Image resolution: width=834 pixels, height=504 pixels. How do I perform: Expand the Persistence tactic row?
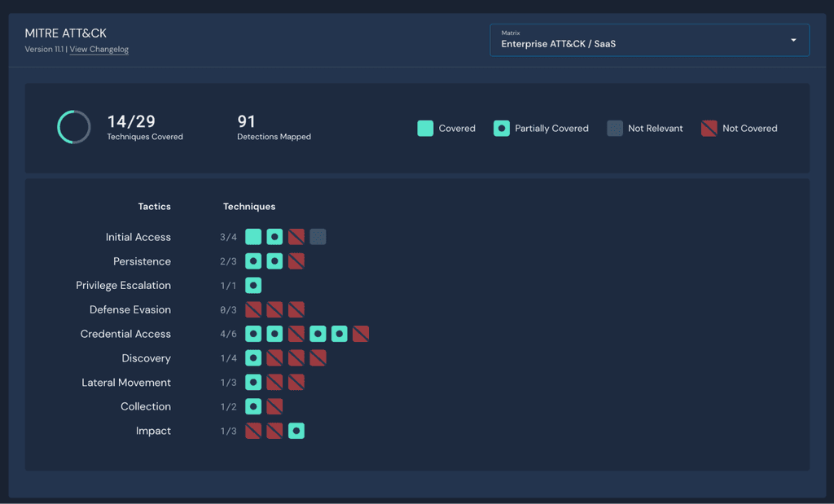point(143,261)
